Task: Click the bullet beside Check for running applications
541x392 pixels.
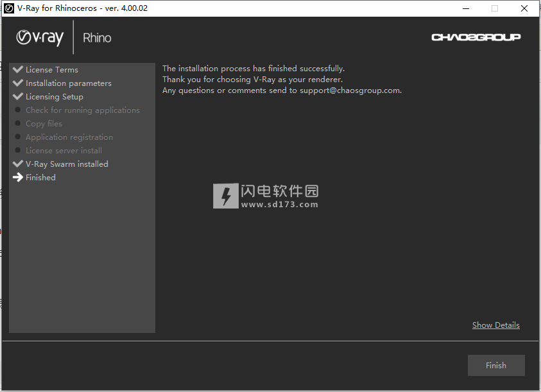Action: 18,110
